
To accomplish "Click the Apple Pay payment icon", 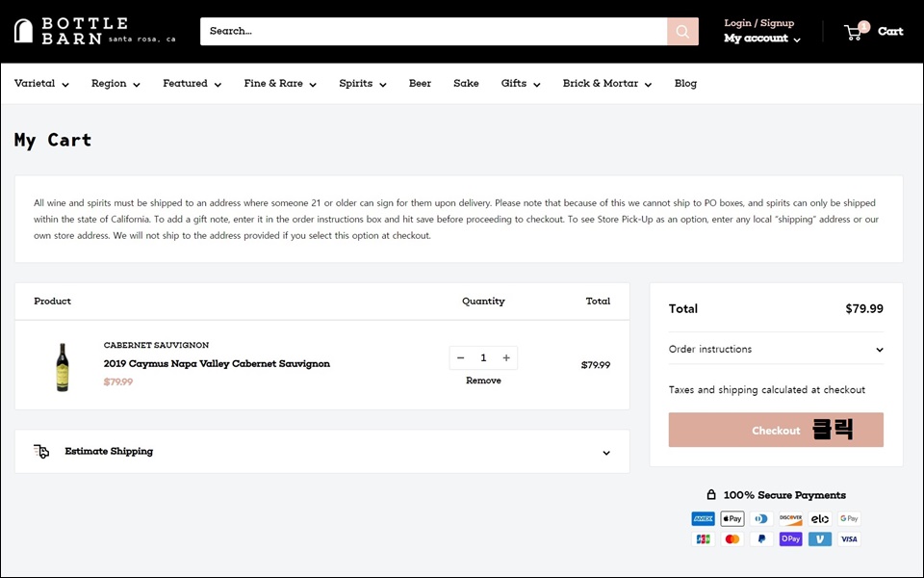I will 732,519.
